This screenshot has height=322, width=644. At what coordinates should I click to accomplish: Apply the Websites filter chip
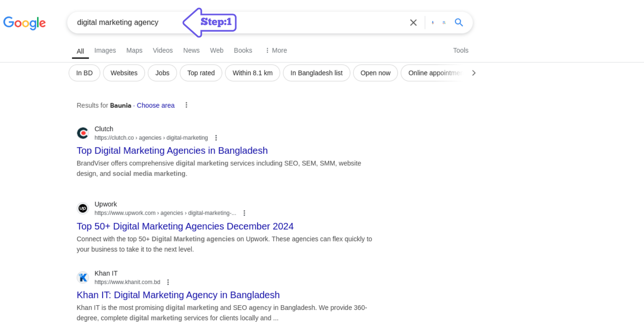[124, 73]
